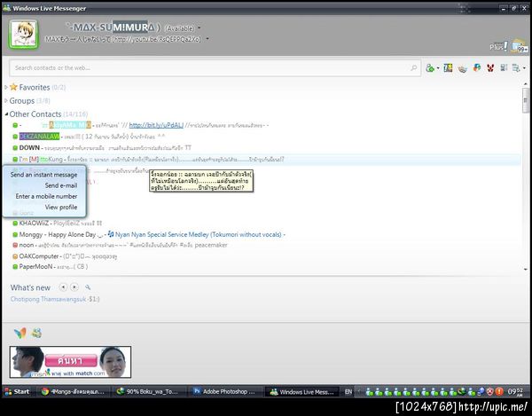The image size is (532, 416).
Task: Click the red X shield tray icon
Action: click(490, 391)
